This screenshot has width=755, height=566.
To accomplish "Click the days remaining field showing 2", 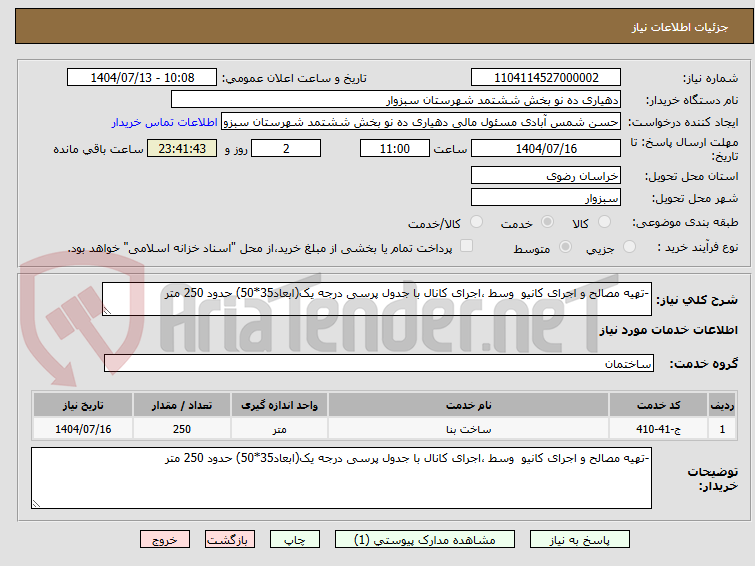I will [x=286, y=148].
